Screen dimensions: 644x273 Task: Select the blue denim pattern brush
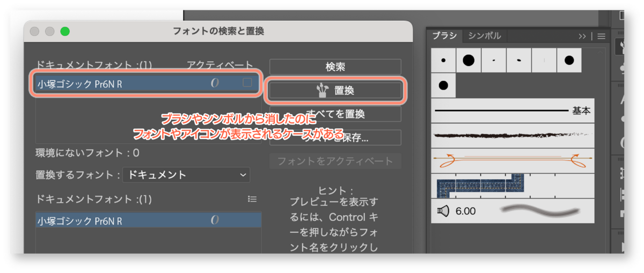pos(513,186)
